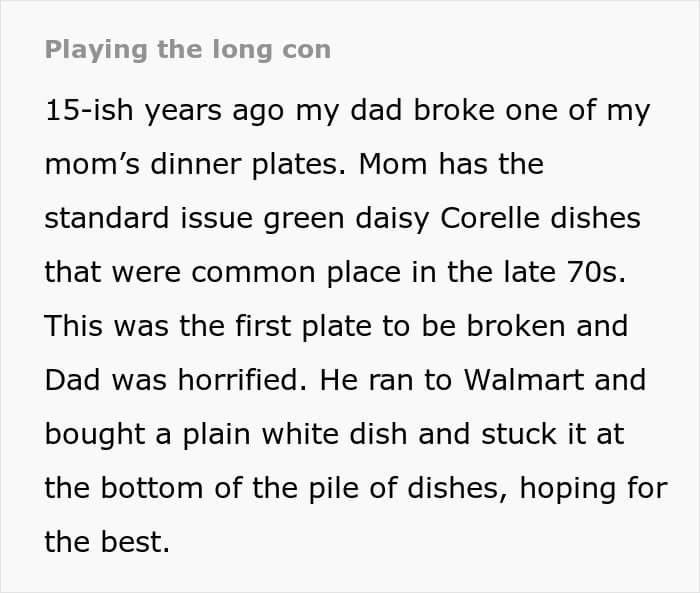Click the word 'standard' starting the third line
This screenshot has height=593, width=700.
(x=107, y=218)
